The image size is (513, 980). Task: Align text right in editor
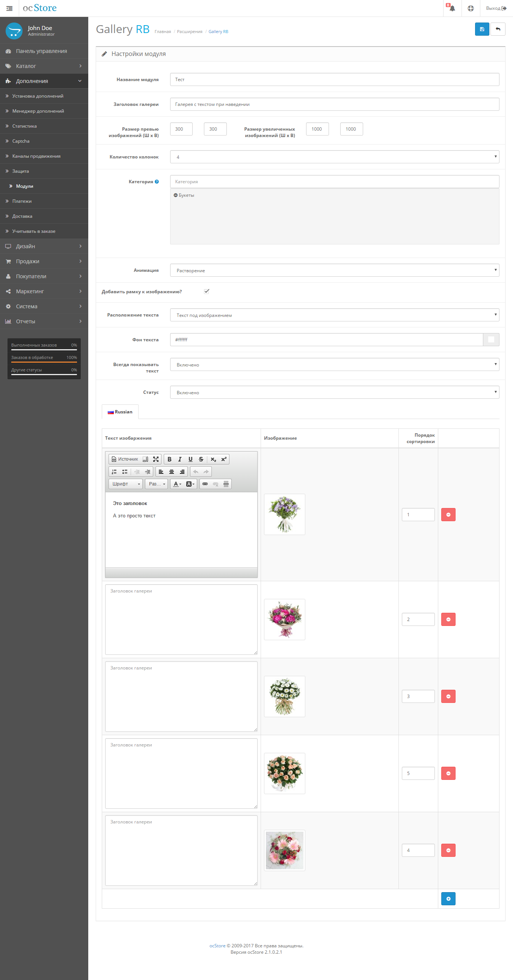pyautogui.click(x=182, y=472)
